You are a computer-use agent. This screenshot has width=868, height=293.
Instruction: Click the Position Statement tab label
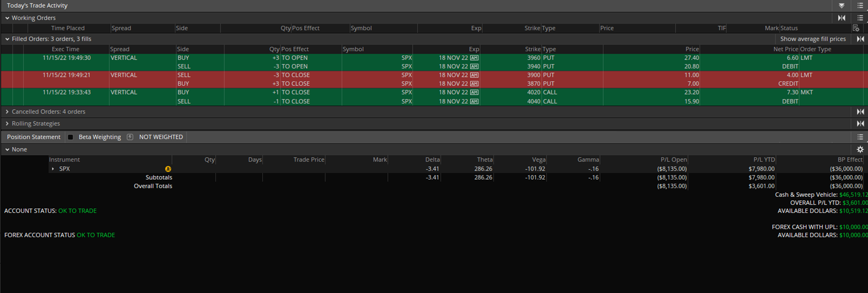pos(34,137)
